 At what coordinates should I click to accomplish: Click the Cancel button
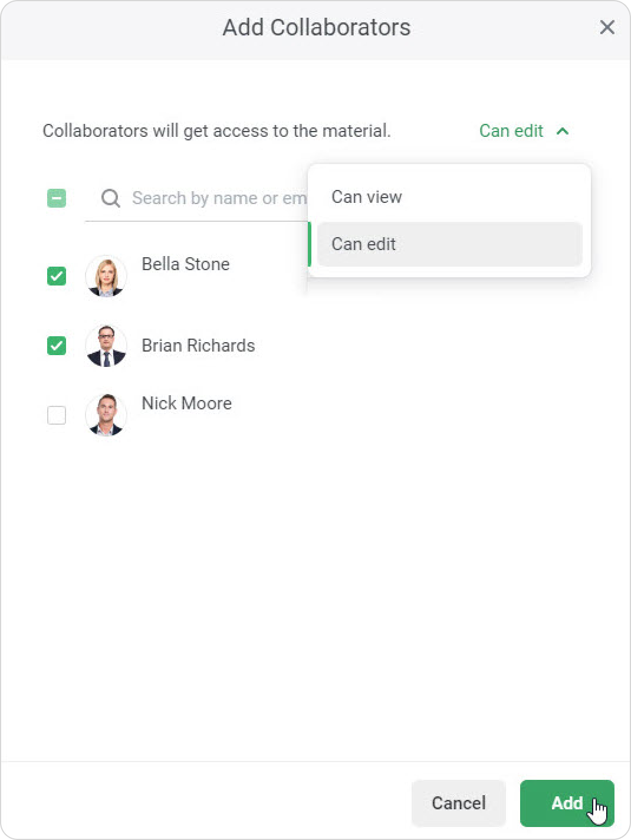pos(459,803)
